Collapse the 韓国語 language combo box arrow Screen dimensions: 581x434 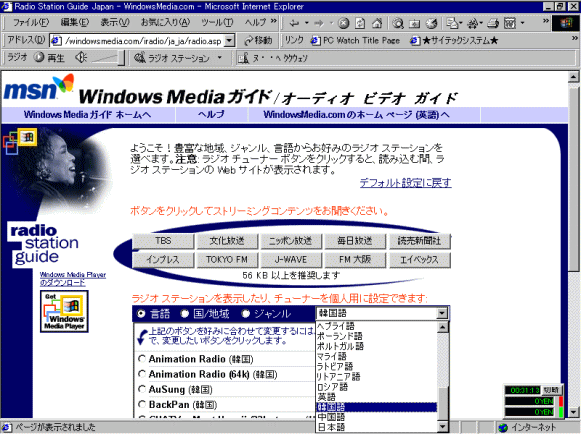[x=441, y=314]
